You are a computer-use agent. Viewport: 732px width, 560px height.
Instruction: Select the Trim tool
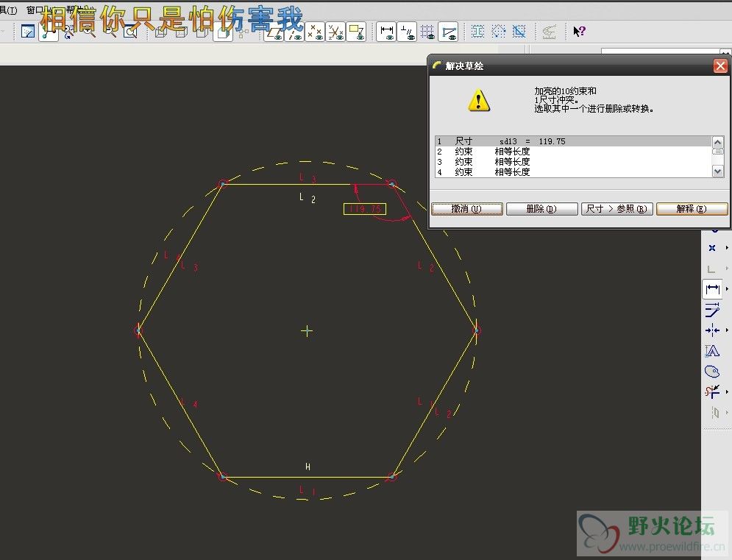point(712,391)
